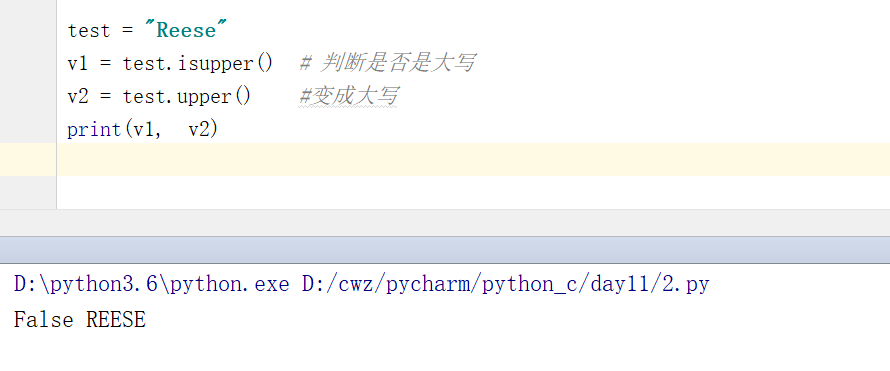The width and height of the screenshot is (890, 371).
Task: Place cursor on the test variable definition
Action: [x=89, y=31]
